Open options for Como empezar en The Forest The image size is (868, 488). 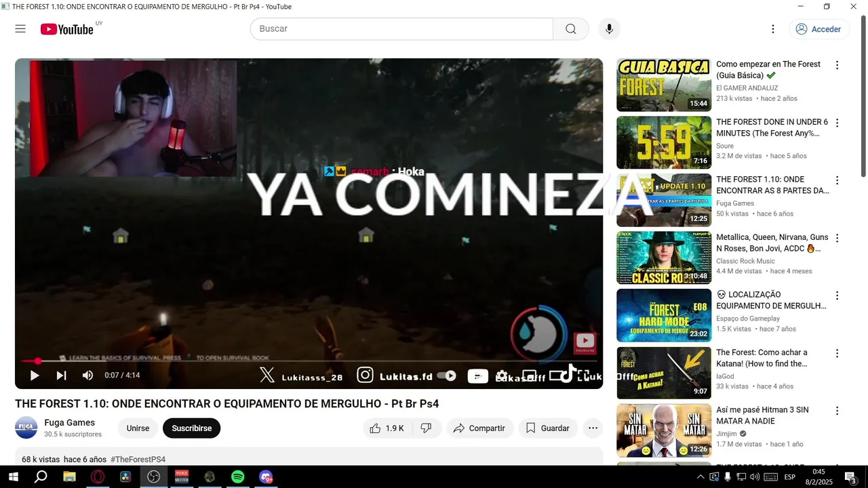click(x=837, y=65)
